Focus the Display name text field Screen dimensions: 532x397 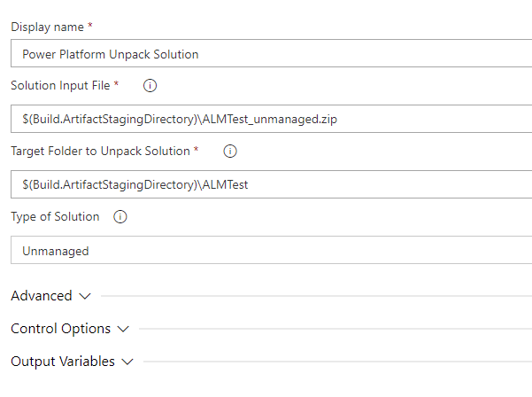click(272, 53)
